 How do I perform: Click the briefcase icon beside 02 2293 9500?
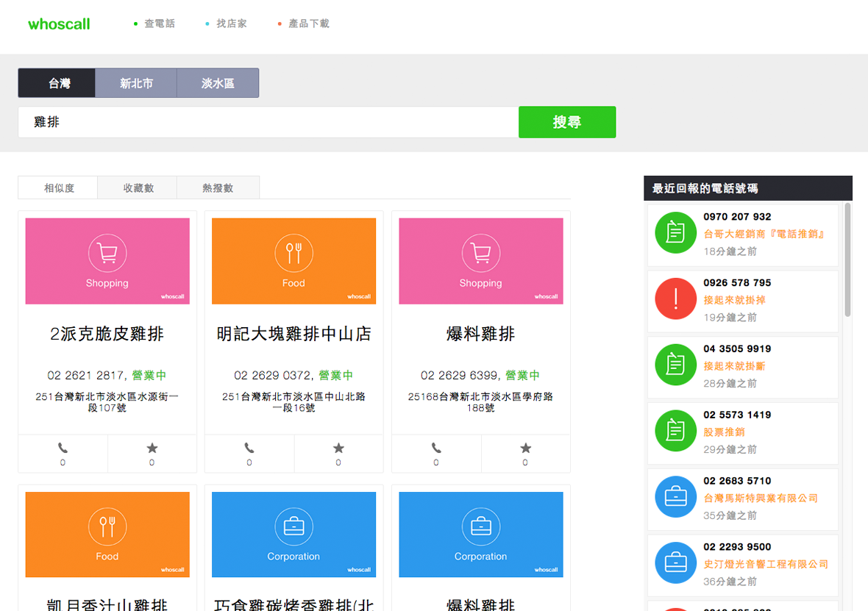coord(675,562)
